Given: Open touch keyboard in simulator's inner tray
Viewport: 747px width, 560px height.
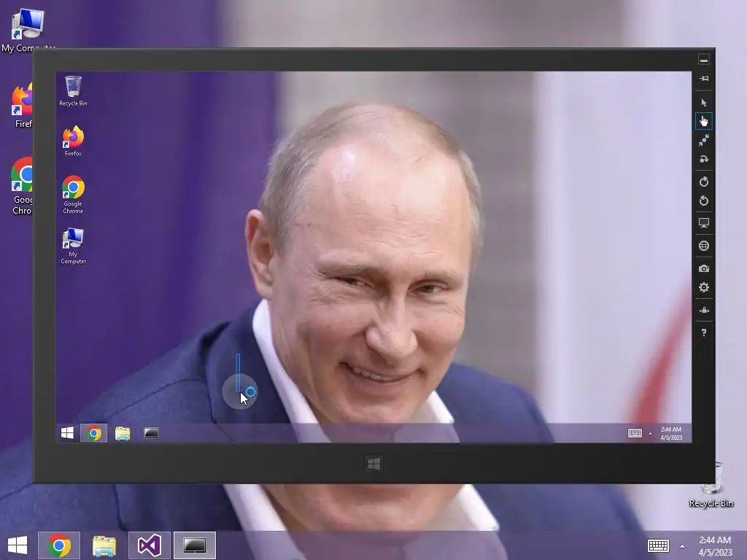Looking at the screenshot, I should 635,433.
